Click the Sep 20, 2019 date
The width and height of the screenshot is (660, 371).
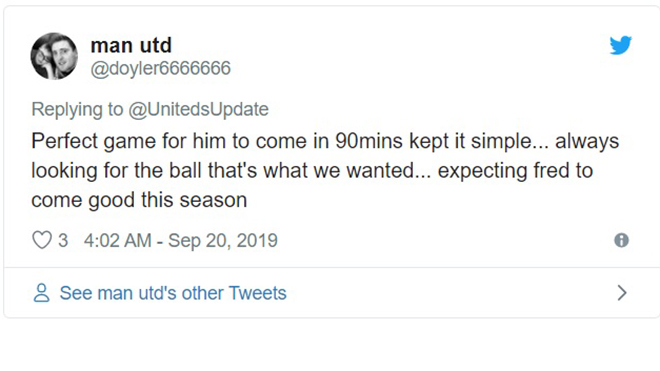point(223,240)
